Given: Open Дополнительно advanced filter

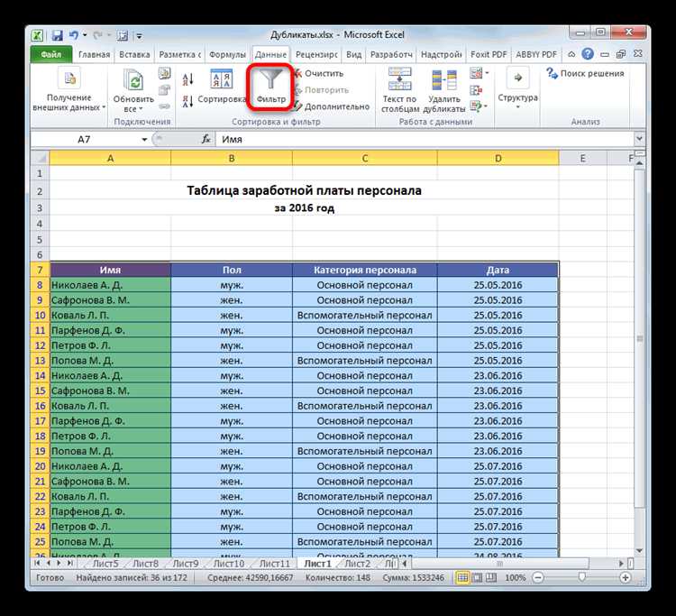Looking at the screenshot, I should [x=332, y=106].
